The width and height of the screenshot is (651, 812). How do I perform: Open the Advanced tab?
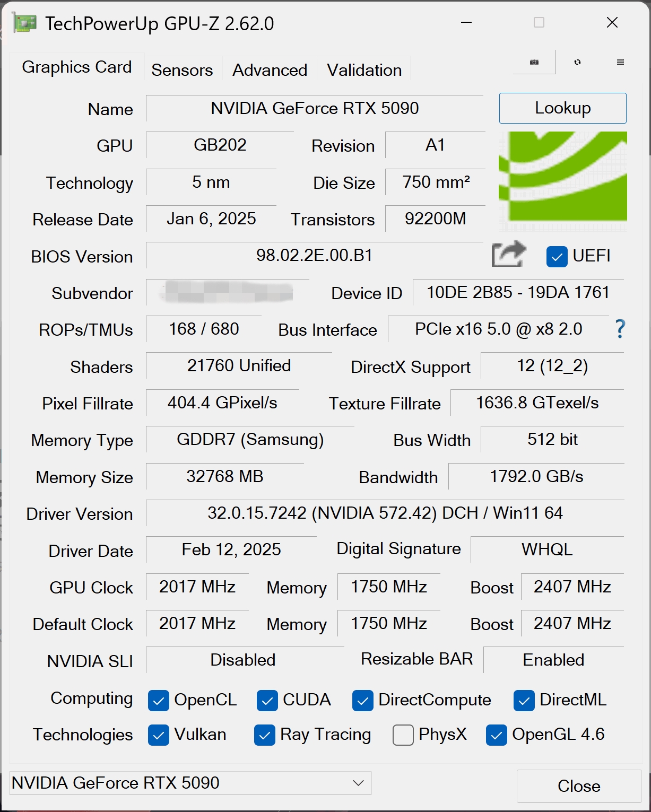pos(270,70)
